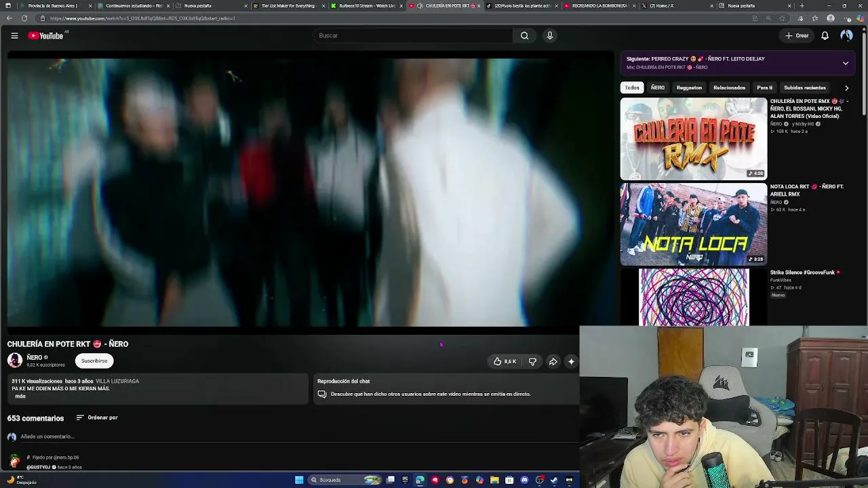Screen dimensions: 868x488
Task: Click the YouTube search field
Action: point(414,35)
